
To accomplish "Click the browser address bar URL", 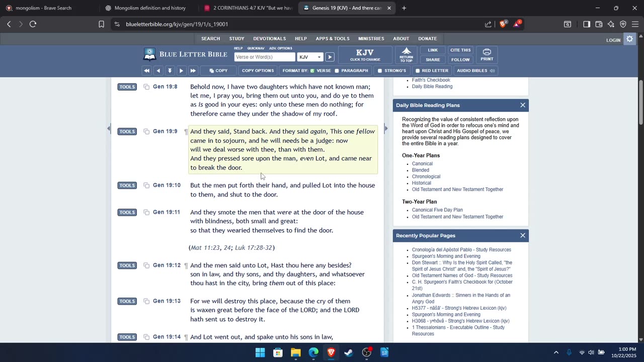I will (177, 24).
